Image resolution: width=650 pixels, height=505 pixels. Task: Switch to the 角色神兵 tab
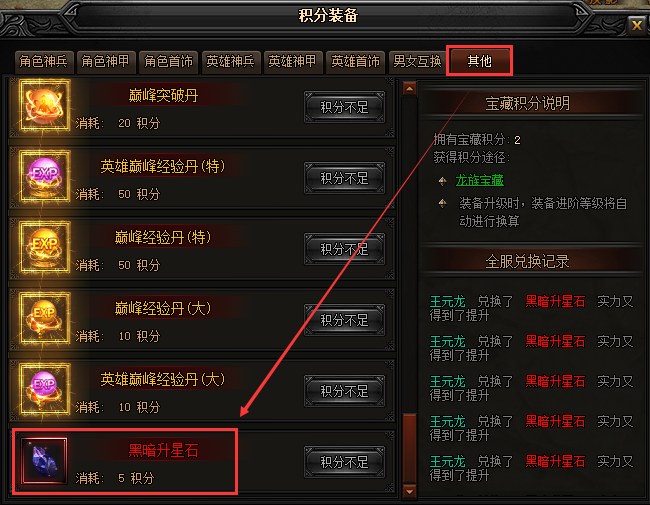44,62
